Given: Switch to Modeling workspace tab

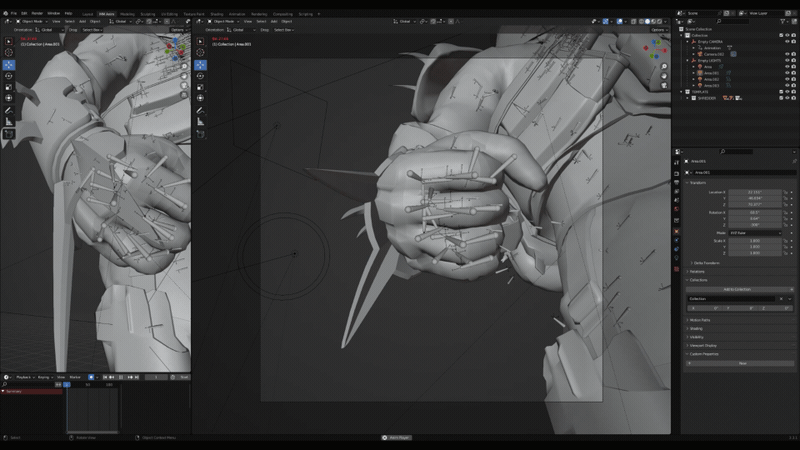Looking at the screenshot, I should [x=127, y=14].
